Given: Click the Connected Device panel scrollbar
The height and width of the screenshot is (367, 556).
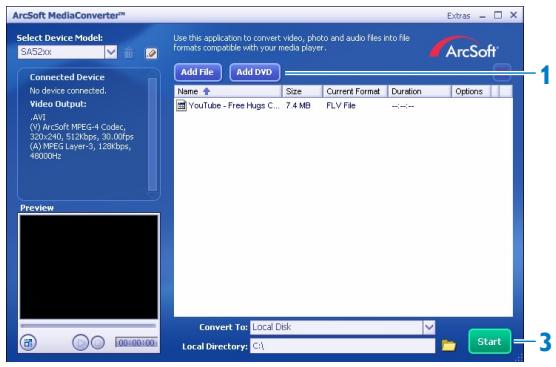Looking at the screenshot, I should [x=152, y=134].
